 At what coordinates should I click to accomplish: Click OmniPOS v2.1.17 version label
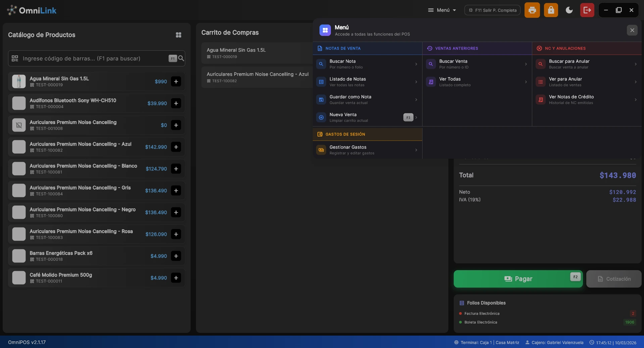coord(27,342)
